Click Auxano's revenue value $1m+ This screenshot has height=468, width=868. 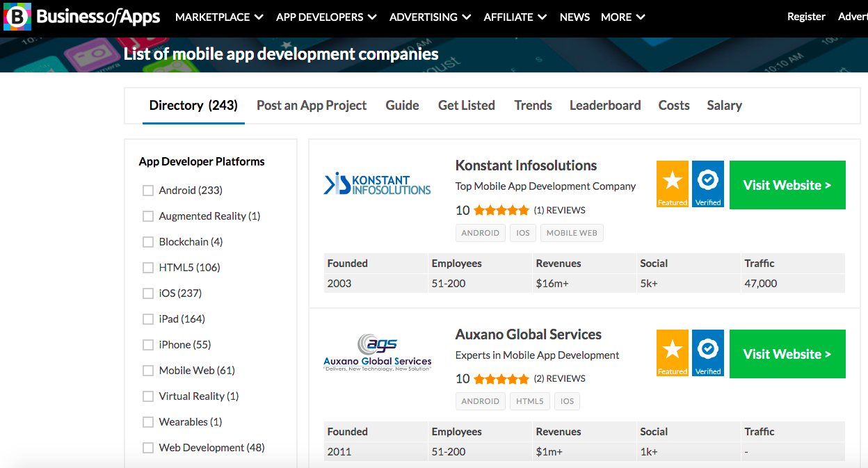click(x=549, y=452)
